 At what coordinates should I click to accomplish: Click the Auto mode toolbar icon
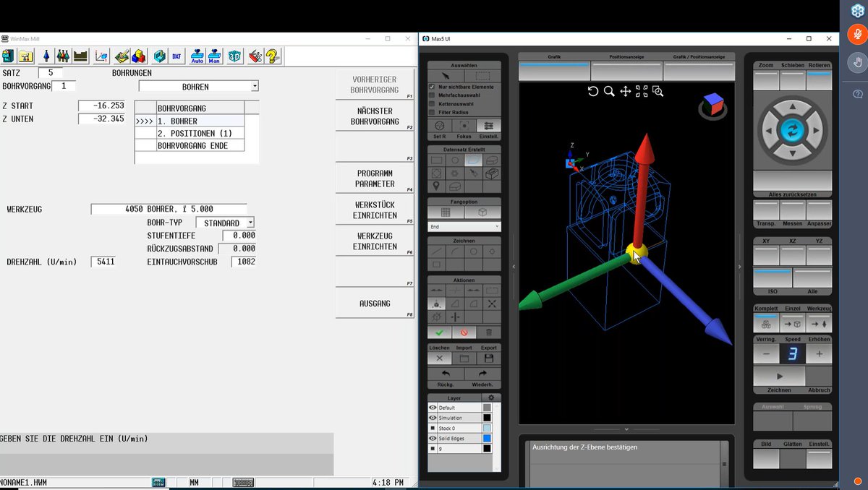(x=197, y=56)
